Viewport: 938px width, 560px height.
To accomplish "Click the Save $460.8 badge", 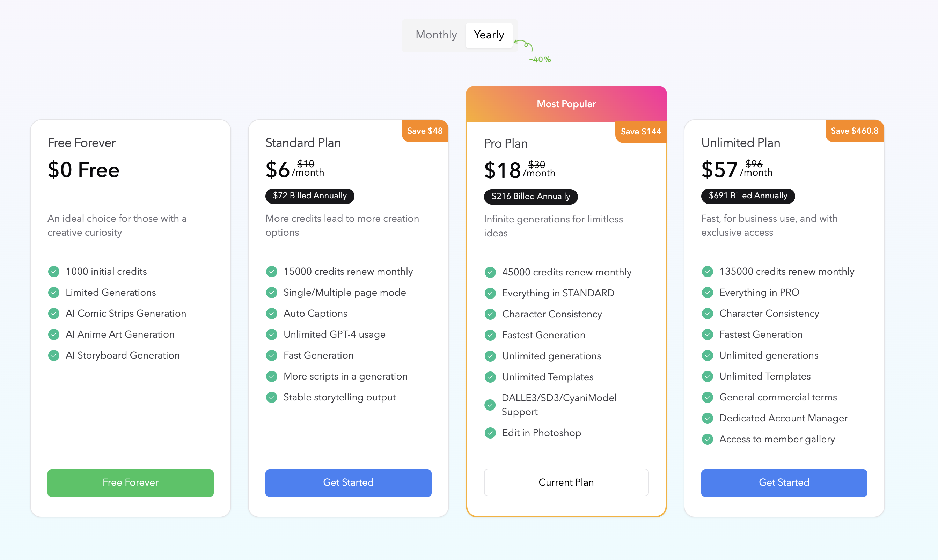I will coord(854,131).
